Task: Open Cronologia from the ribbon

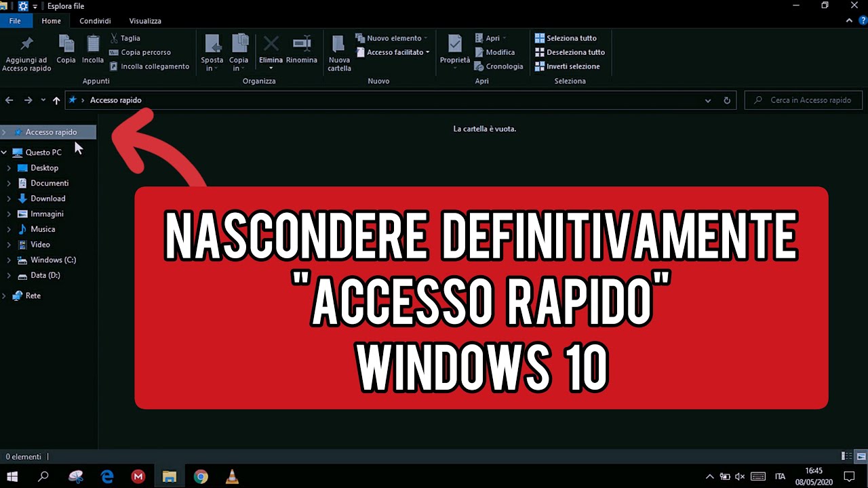Action: [498, 66]
